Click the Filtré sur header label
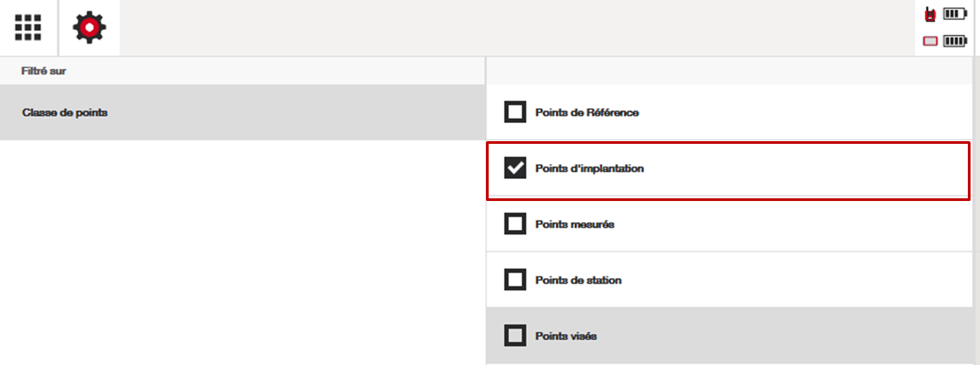 (44, 71)
